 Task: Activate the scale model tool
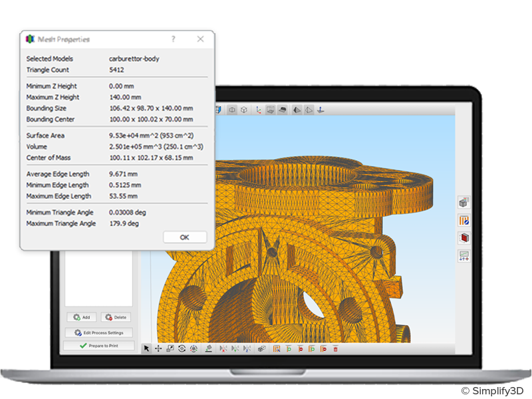[170, 348]
